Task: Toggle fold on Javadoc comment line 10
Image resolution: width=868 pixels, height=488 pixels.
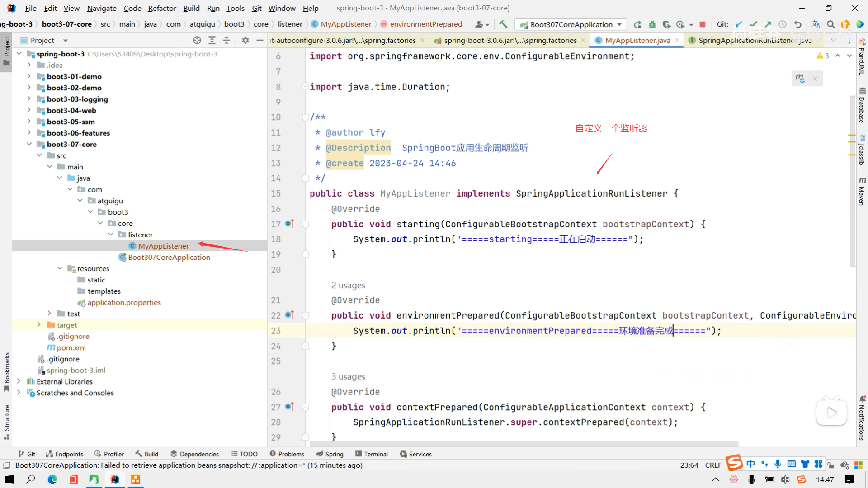Action: (306, 117)
